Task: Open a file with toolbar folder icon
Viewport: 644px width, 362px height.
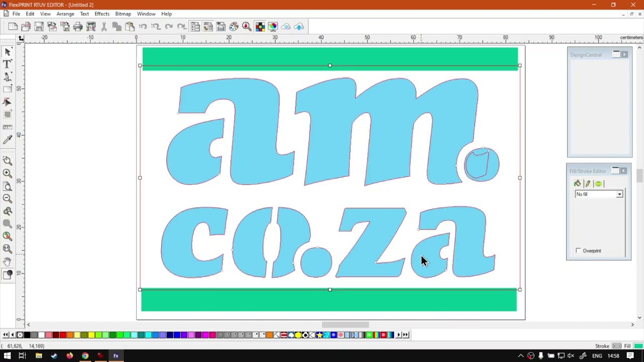Action: 26,27
